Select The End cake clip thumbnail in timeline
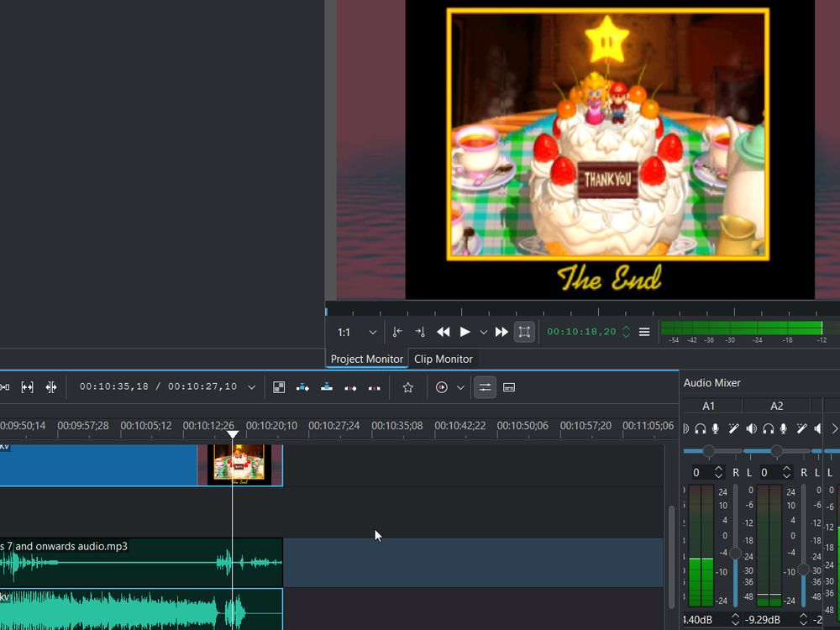This screenshot has height=630, width=840. pos(239,465)
